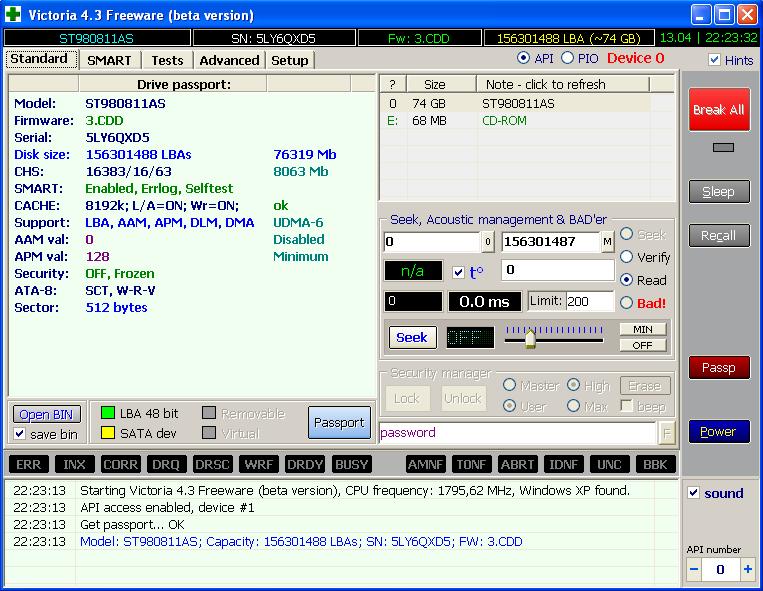Click the 'Get passport... OK' log line
Screen dimensions: 763x591
coord(132,524)
